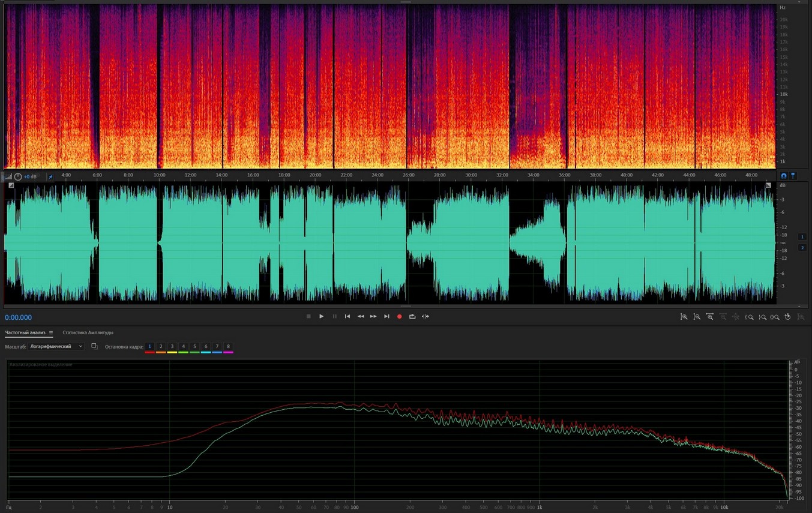Toggle the pin icon beside +0 dB
This screenshot has height=513, width=812.
[50, 177]
